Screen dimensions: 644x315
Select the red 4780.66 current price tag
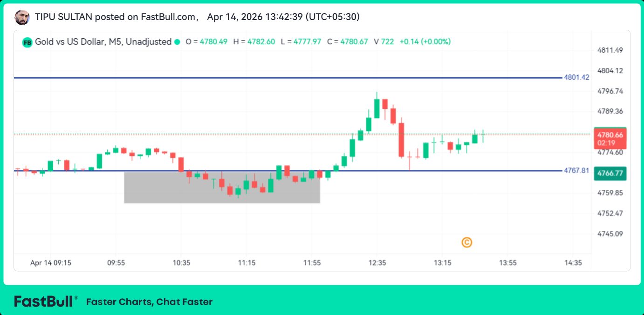tap(610, 138)
